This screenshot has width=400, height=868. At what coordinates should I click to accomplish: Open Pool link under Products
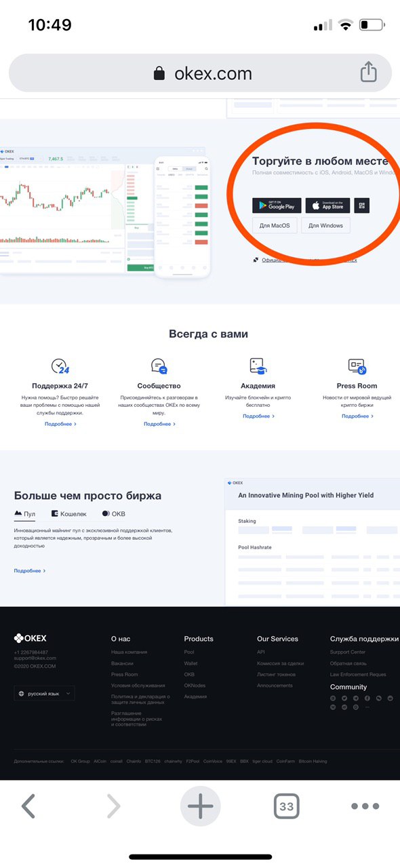(x=189, y=652)
